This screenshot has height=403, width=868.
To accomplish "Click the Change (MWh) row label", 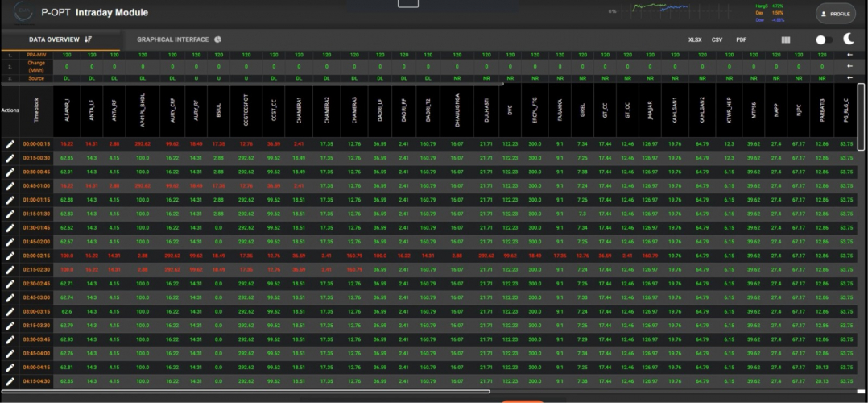I will tap(37, 66).
